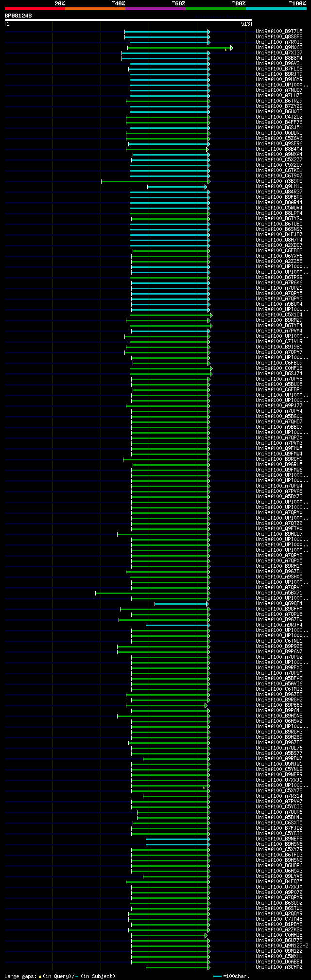This screenshot has height=980, width=311.
Task: Select label UniRef100_B9GV21
Action: (279, 63)
